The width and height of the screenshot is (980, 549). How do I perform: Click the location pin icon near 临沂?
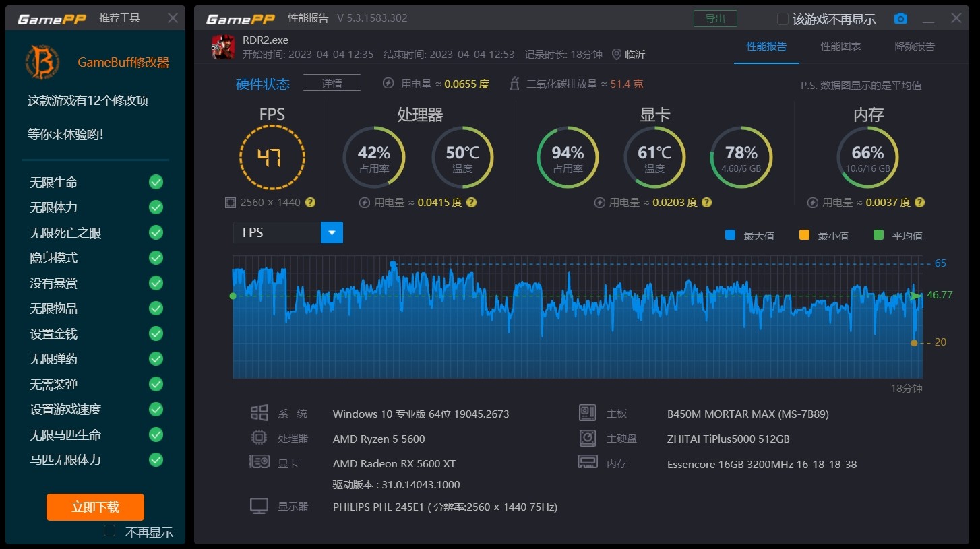616,54
